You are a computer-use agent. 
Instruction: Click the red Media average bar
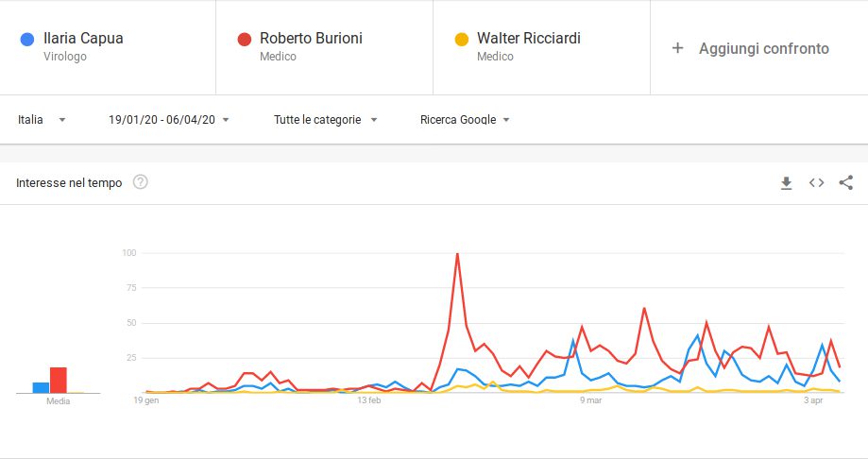(59, 380)
